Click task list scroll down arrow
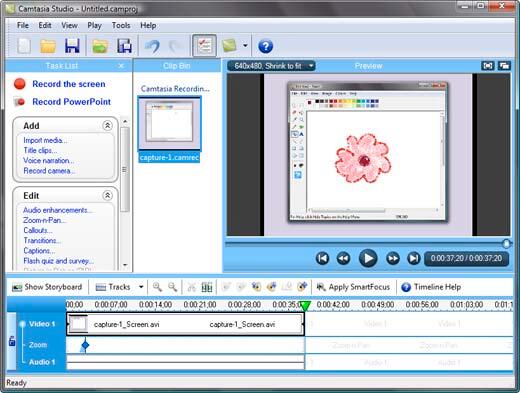520x393 pixels. click(x=125, y=265)
